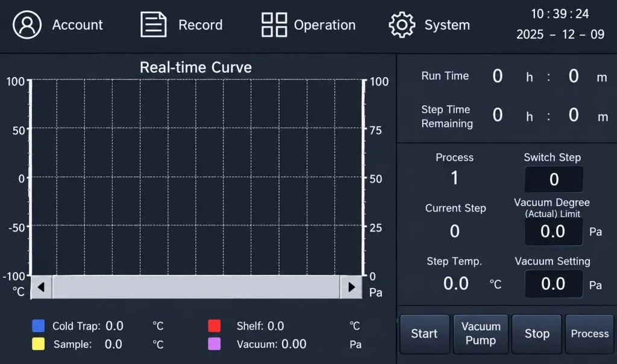Click the Vacuum pressure reading 0.00

tap(294, 344)
